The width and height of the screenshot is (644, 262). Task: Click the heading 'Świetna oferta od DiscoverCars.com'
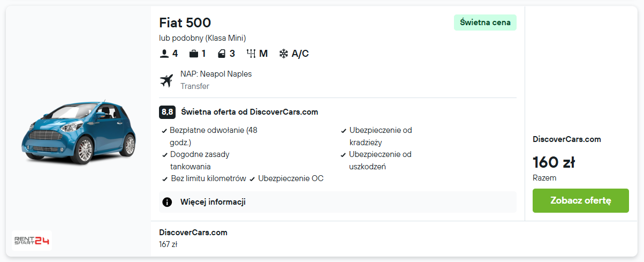pos(249,112)
